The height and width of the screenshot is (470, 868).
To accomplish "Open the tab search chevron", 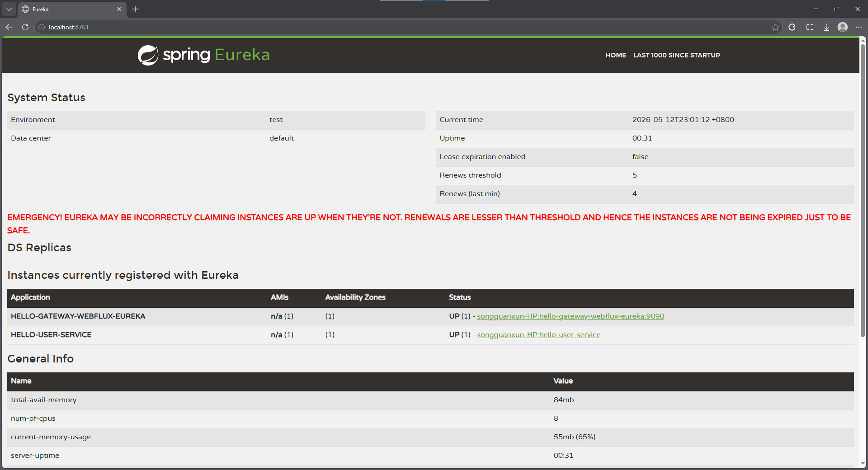I will (9, 9).
